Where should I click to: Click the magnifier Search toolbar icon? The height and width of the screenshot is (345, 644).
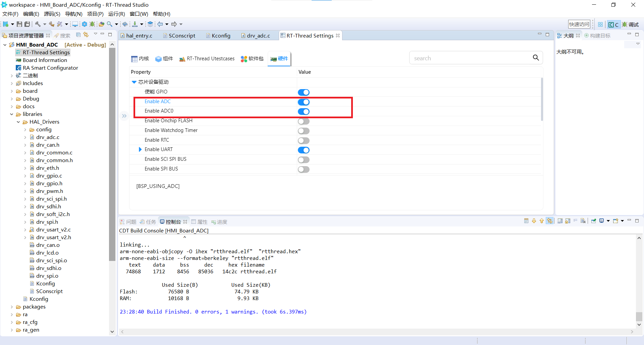tap(110, 24)
